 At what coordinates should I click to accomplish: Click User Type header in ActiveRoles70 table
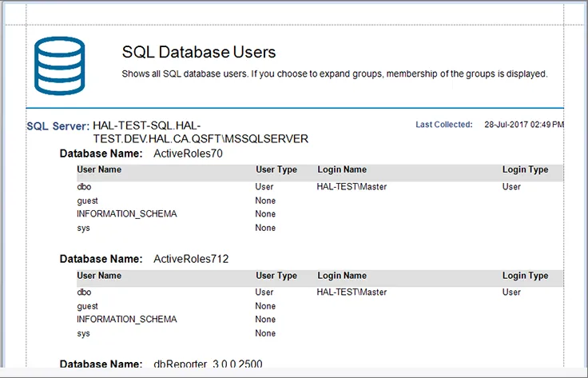(276, 170)
